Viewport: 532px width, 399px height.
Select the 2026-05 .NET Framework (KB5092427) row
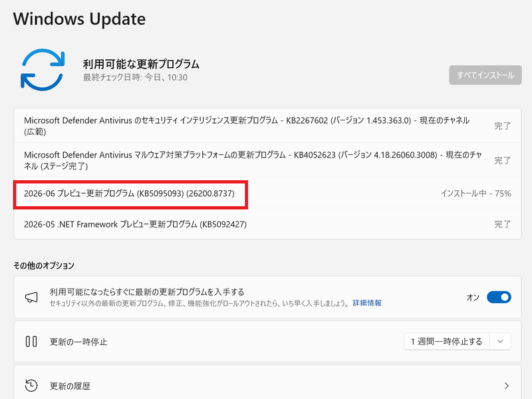267,224
